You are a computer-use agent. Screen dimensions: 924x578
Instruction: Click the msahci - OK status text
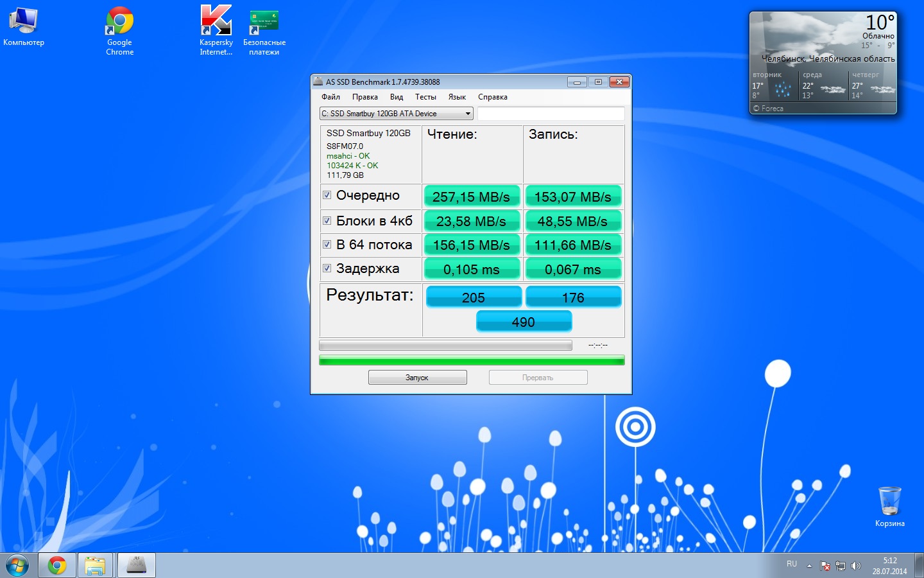click(348, 156)
